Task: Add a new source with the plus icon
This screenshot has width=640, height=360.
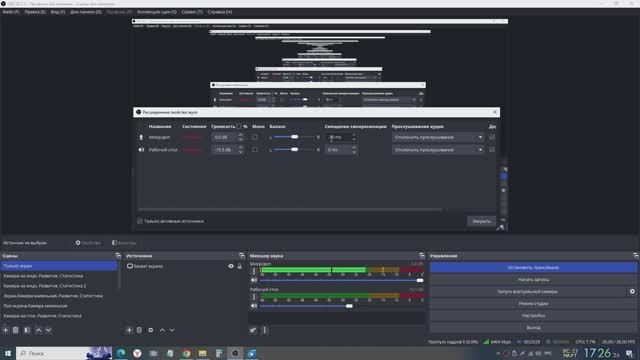Action: [x=129, y=330]
